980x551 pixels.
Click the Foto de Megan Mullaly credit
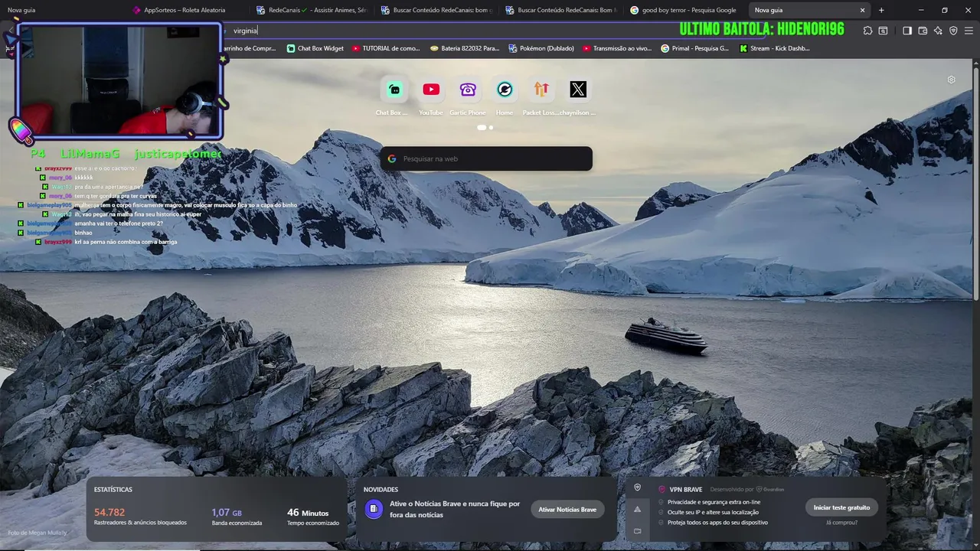[x=38, y=533]
